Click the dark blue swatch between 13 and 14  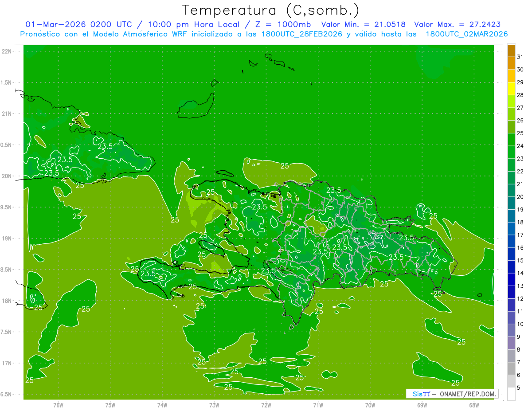511,279
